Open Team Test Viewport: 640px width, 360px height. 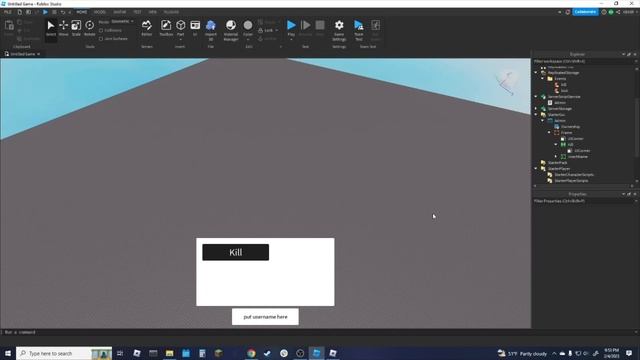click(359, 30)
